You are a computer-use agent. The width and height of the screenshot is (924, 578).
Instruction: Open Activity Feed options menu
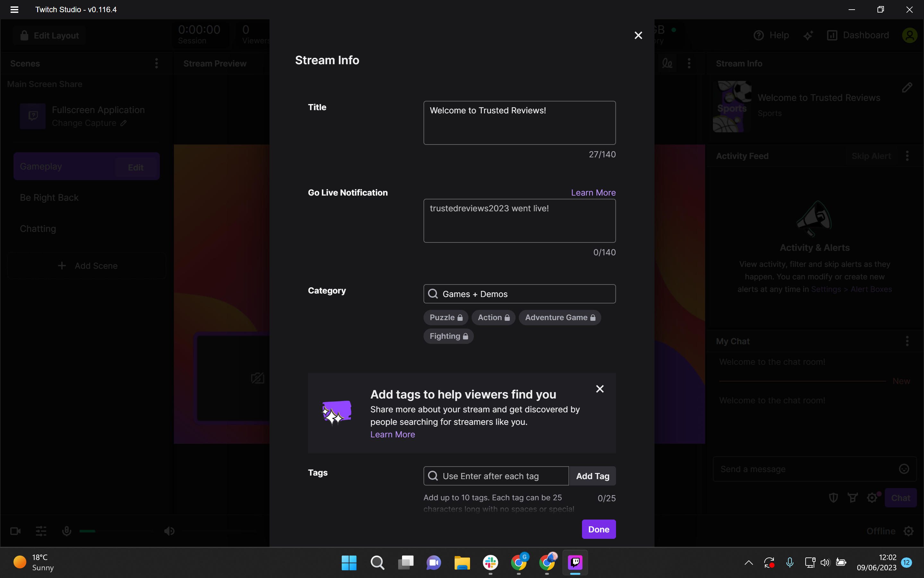coord(907,156)
